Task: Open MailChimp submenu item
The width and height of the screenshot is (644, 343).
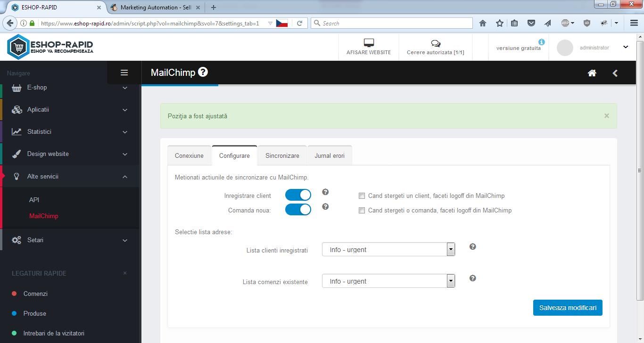Action: (x=44, y=216)
